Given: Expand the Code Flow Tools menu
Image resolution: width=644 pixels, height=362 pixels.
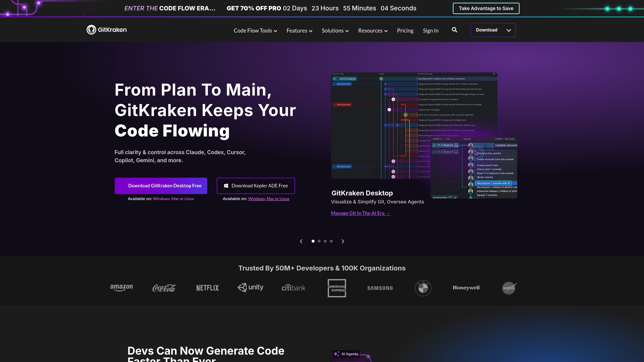Looking at the screenshot, I should [x=255, y=31].
